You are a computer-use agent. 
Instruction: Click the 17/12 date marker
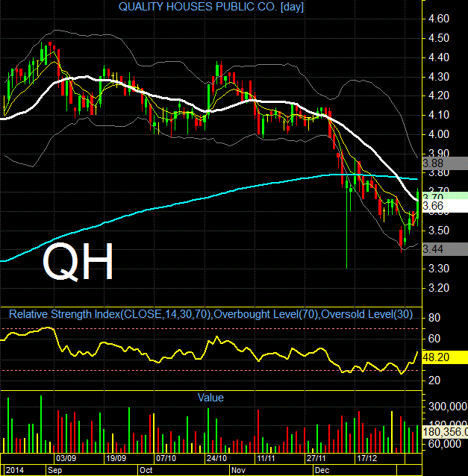tap(366, 458)
